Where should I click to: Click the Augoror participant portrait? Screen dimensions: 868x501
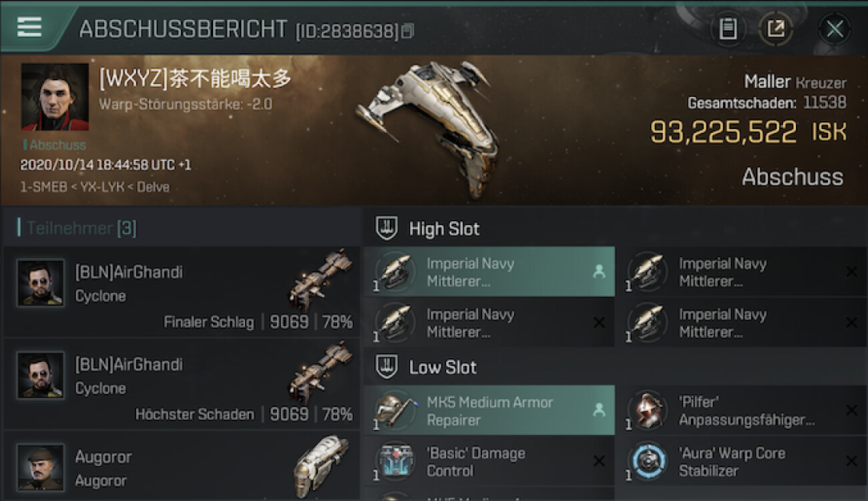(41, 467)
